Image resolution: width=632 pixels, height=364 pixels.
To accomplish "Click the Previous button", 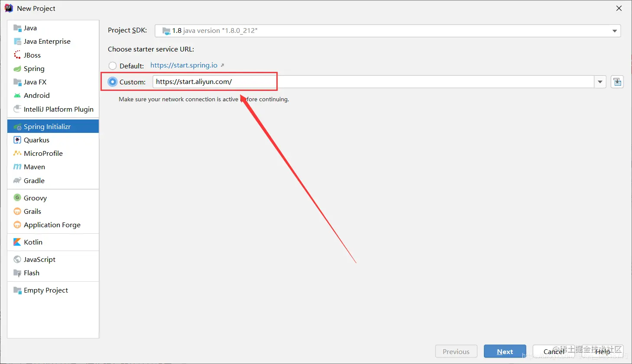I will click(x=456, y=351).
